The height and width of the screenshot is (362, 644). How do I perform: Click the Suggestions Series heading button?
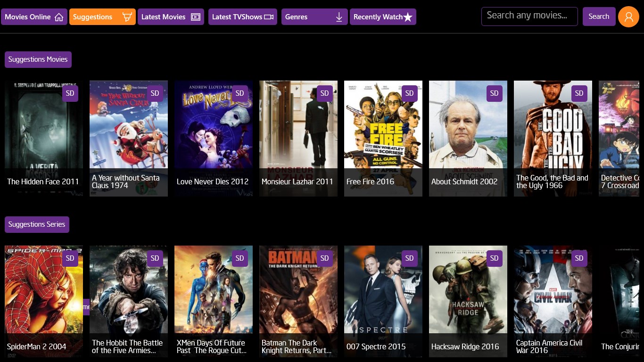[x=37, y=224]
